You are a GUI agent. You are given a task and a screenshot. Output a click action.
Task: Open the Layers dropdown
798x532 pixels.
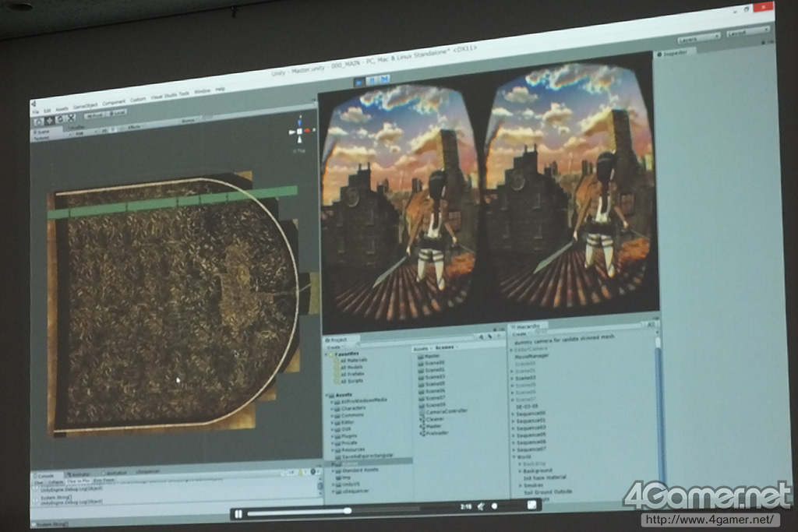[x=699, y=38]
